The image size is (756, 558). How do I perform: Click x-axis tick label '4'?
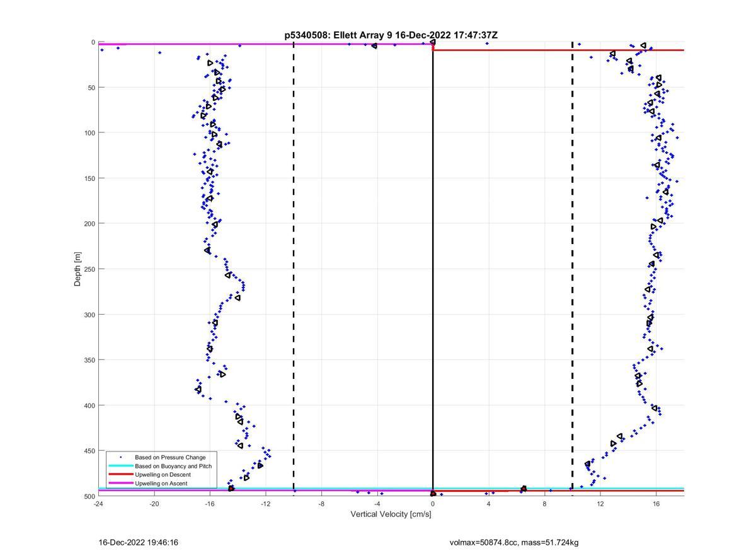[488, 504]
